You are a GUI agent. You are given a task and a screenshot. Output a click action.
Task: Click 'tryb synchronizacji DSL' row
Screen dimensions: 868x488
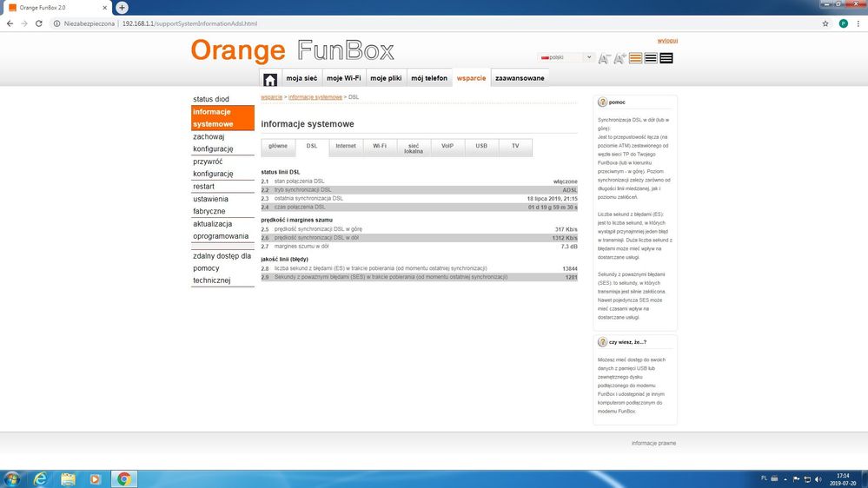click(419, 190)
